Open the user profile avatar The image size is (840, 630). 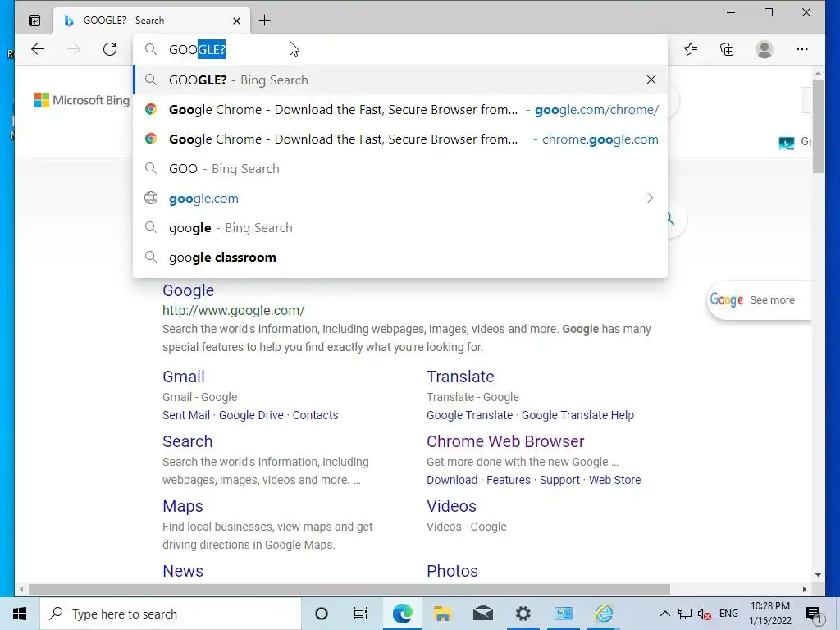click(x=765, y=49)
